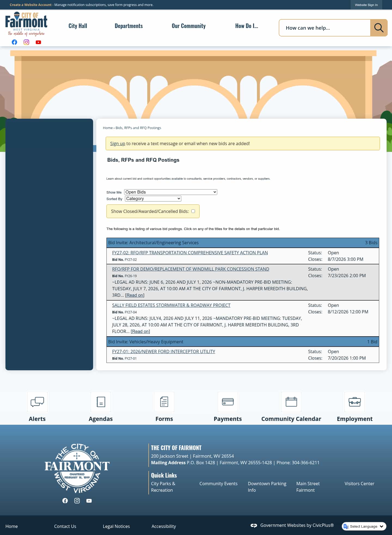The image size is (392, 535).
Task: Open the header Facebook icon
Action: tap(14, 42)
